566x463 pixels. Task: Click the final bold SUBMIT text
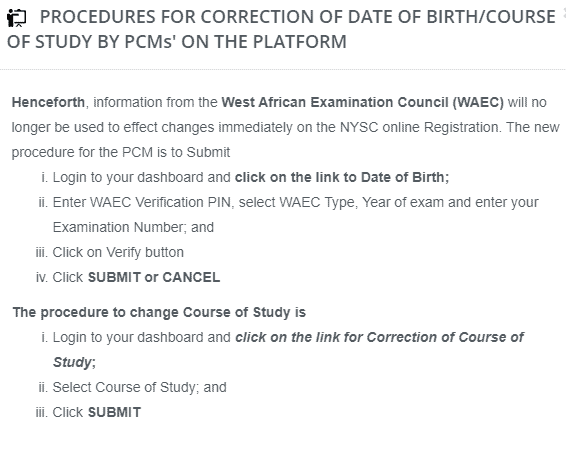(114, 412)
